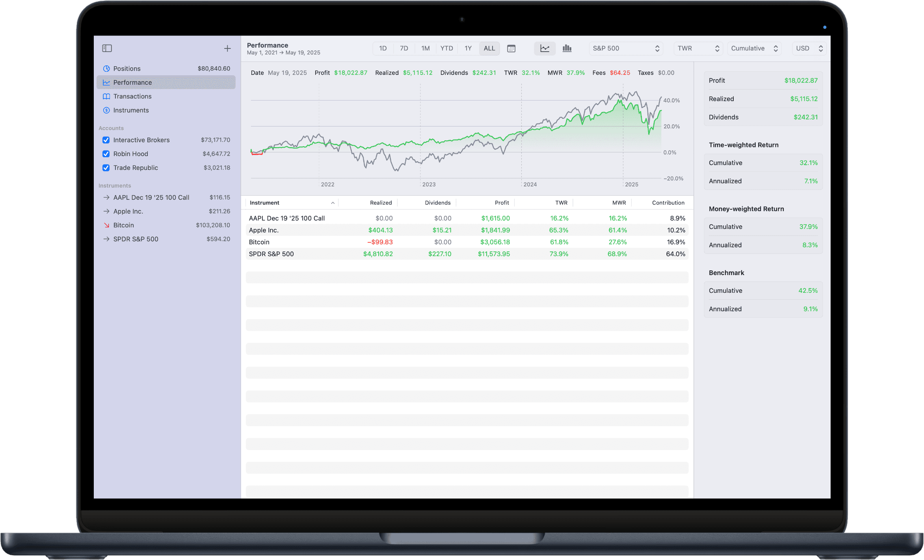This screenshot has height=560, width=924.
Task: Collapse the sidebar using the panel toggle
Action: pyautogui.click(x=107, y=48)
